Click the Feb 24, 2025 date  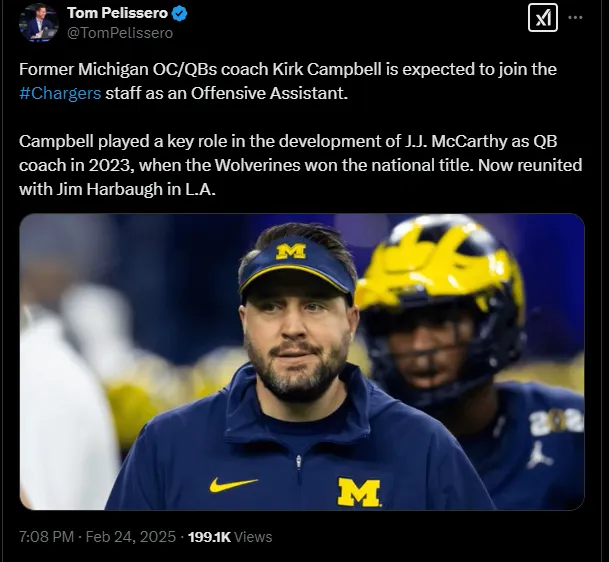point(133,537)
